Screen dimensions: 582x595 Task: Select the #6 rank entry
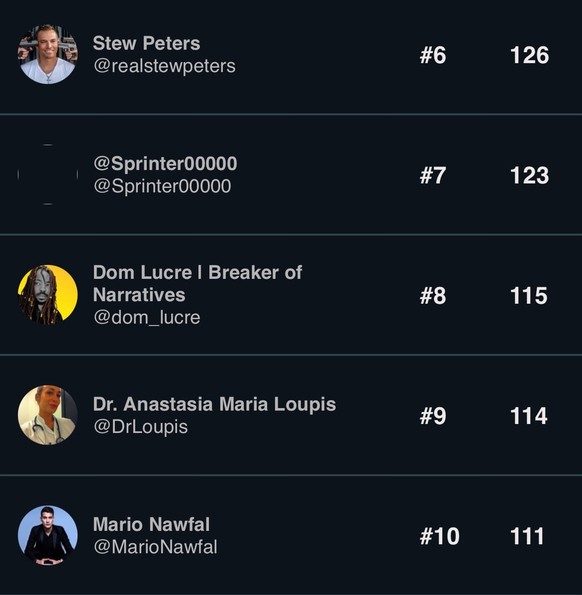click(433, 55)
